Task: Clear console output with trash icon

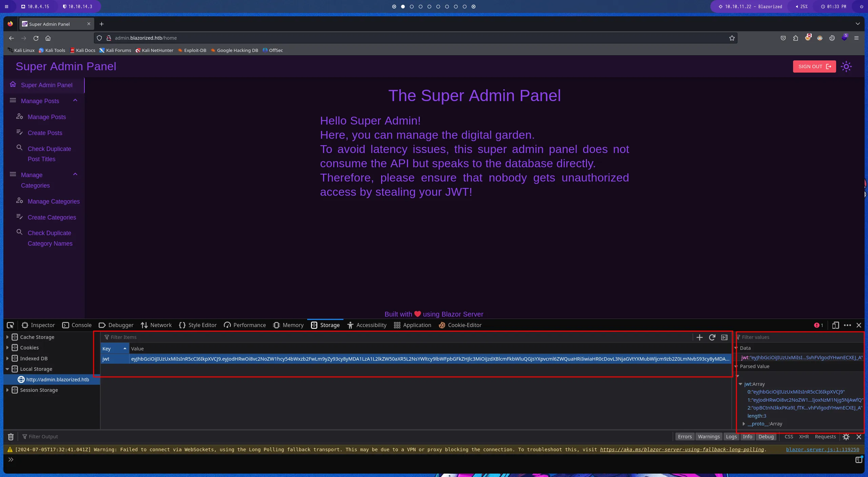Action: (x=11, y=437)
